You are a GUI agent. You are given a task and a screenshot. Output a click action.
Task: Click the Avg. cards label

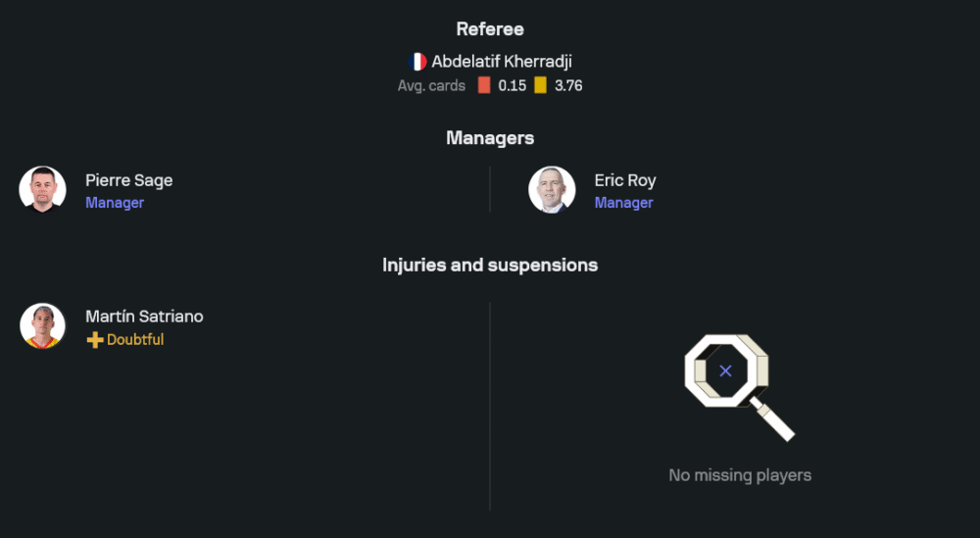pyautogui.click(x=431, y=85)
